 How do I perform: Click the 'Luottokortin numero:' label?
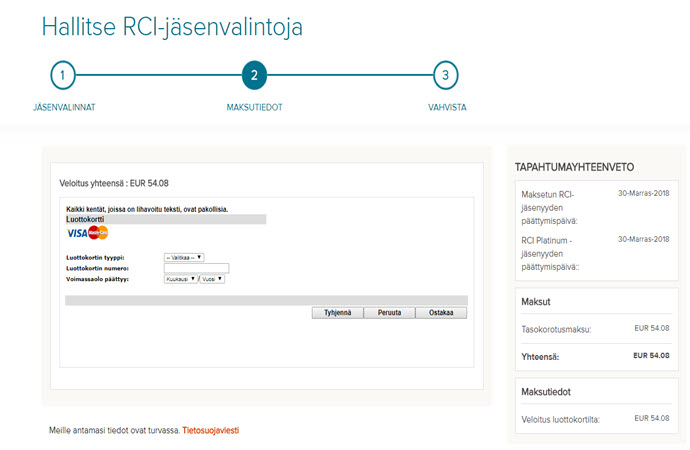pyautogui.click(x=97, y=268)
